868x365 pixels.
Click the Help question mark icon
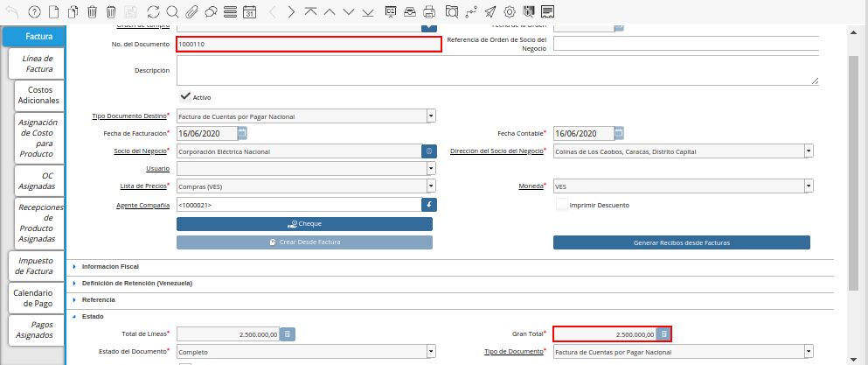(x=34, y=11)
